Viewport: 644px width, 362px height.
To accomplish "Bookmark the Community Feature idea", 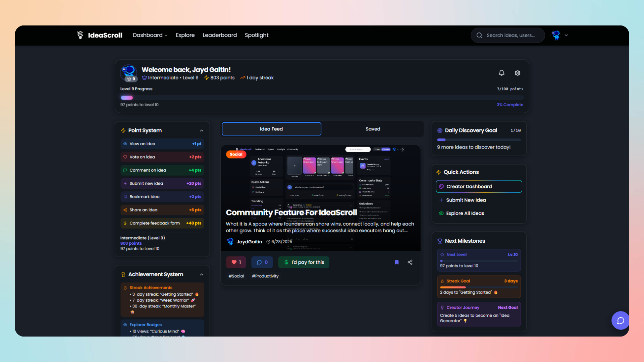I will pyautogui.click(x=397, y=262).
